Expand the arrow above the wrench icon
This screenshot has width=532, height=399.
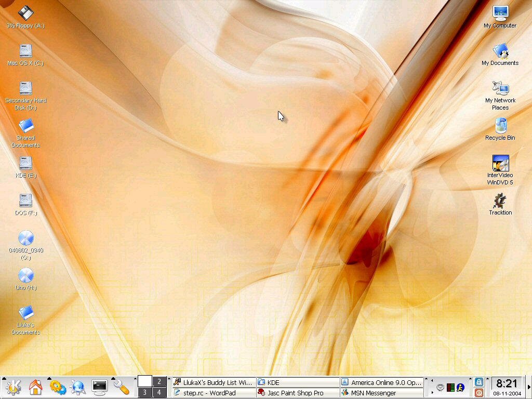pyautogui.click(x=113, y=378)
